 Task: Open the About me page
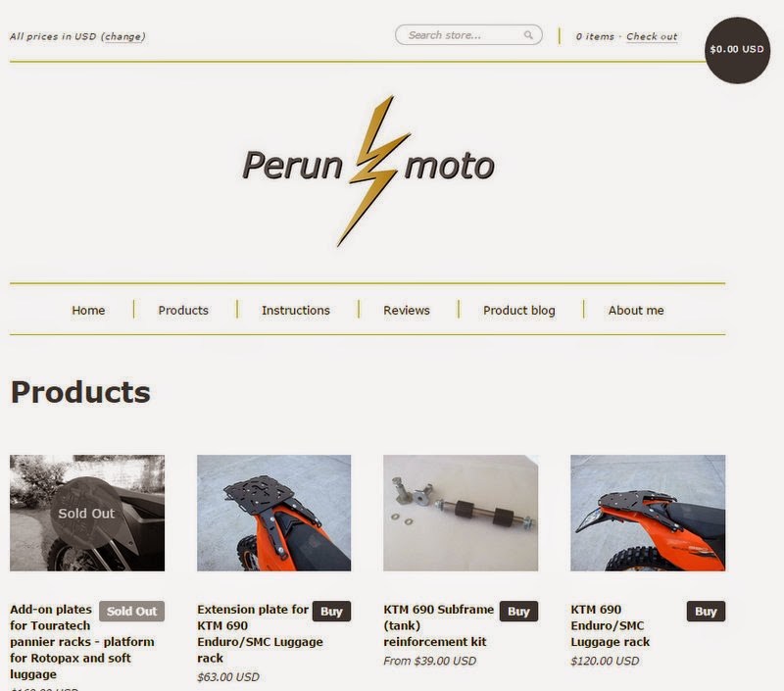pos(636,310)
